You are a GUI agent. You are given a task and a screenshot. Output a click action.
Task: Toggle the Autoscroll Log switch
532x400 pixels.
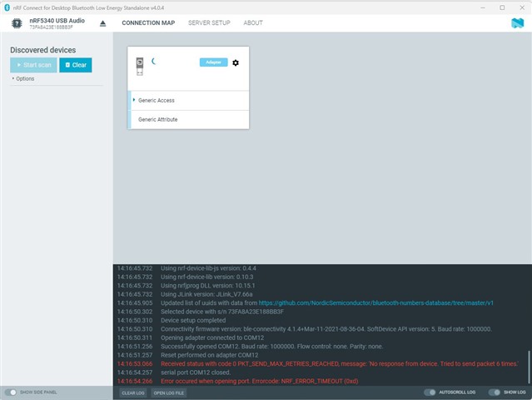pyautogui.click(x=430, y=392)
